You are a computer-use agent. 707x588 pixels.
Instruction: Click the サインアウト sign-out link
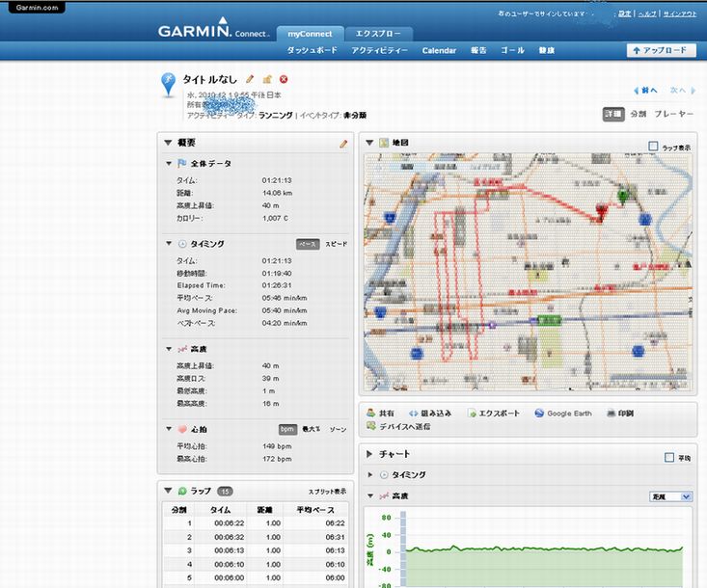pyautogui.click(x=679, y=13)
